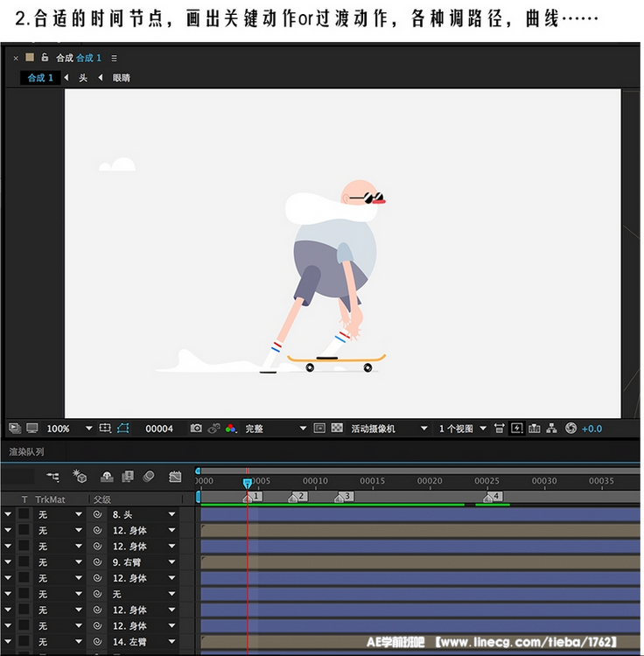Click the 父级 column header
This screenshot has width=644, height=656.
point(102,499)
